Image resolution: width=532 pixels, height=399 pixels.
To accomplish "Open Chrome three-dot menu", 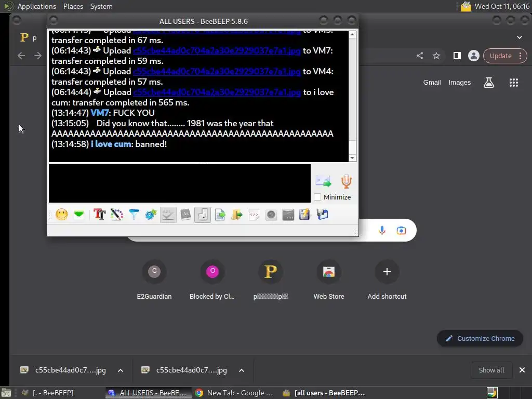I will (521, 56).
